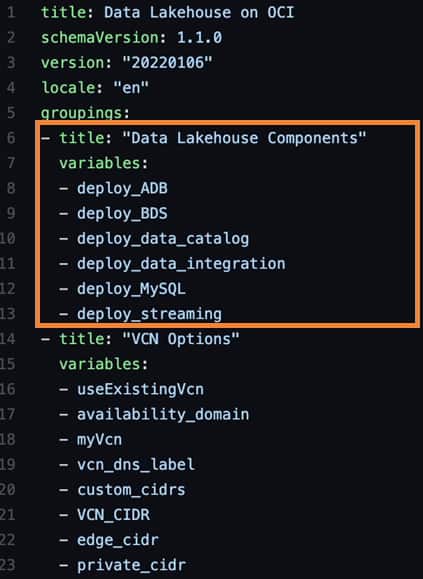Screen dimensions: 423x579
Task: Click line number 1 in the gutter
Action: pyautogui.click(x=11, y=13)
